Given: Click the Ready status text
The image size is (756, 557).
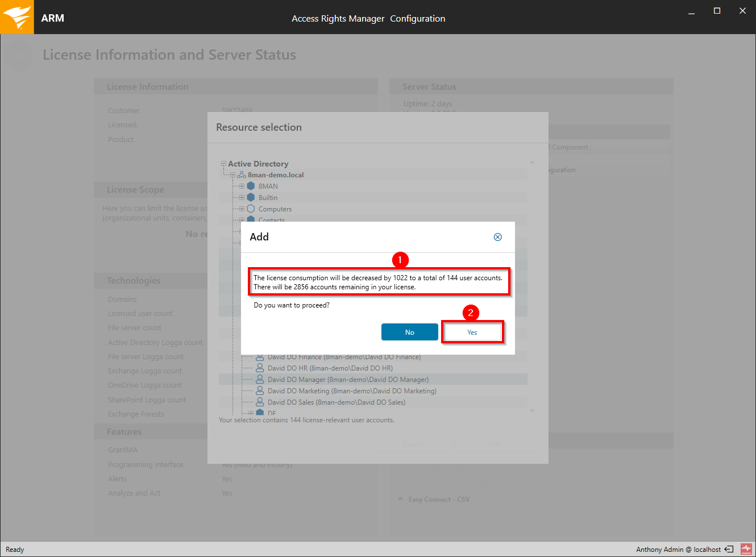Looking at the screenshot, I should [15, 550].
